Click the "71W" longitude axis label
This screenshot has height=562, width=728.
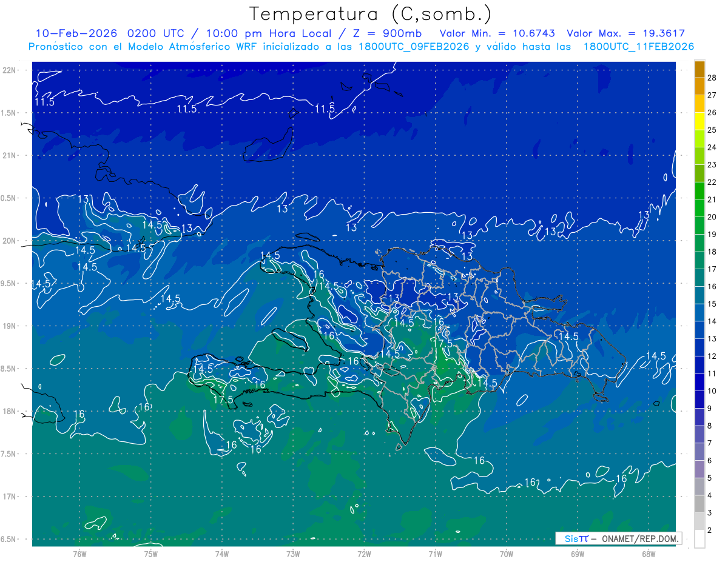(435, 554)
